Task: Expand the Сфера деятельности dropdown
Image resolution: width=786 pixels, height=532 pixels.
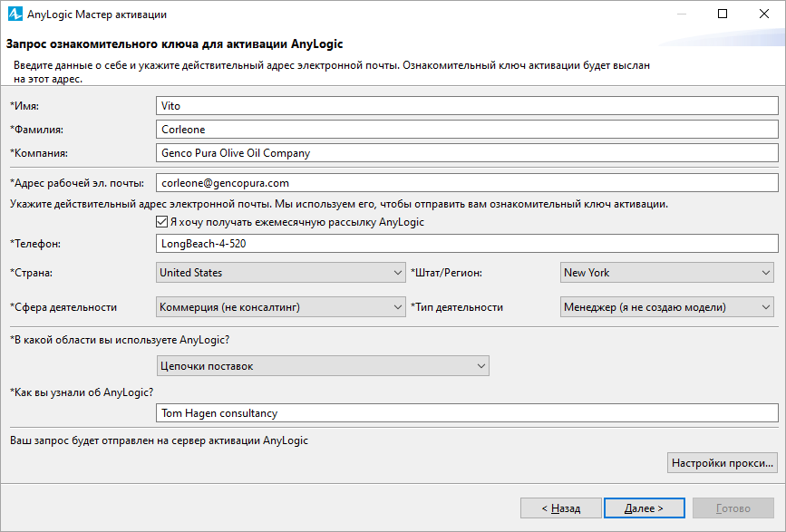Action: (x=281, y=307)
